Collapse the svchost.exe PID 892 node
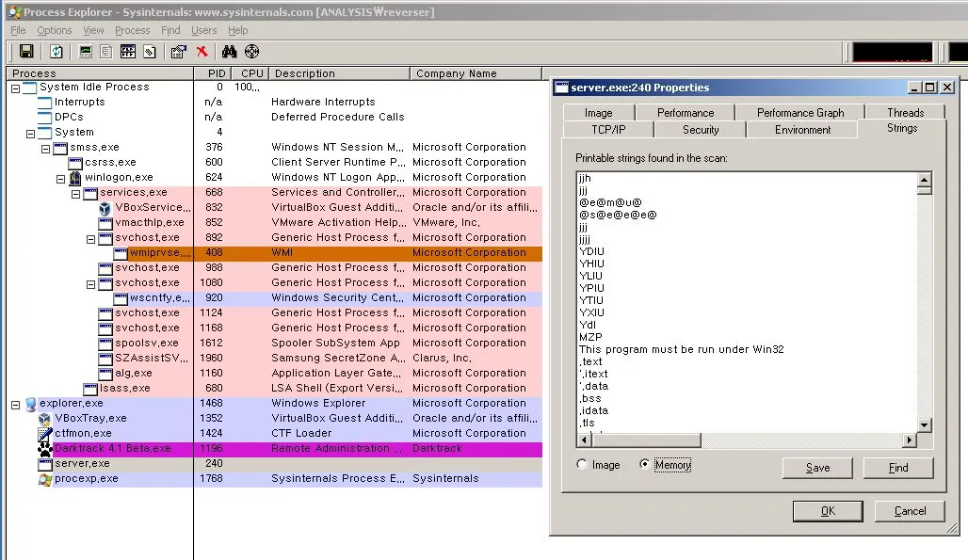The height and width of the screenshot is (560, 968). coord(90,239)
